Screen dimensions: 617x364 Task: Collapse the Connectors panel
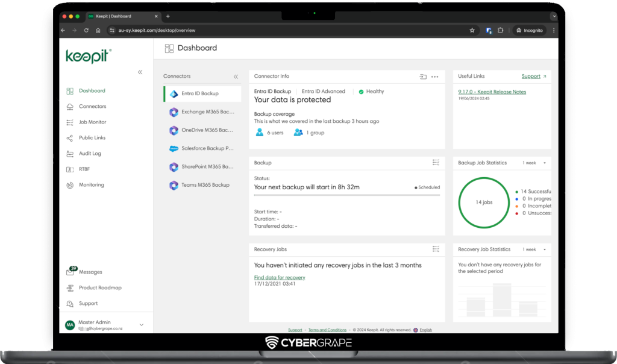(x=236, y=77)
